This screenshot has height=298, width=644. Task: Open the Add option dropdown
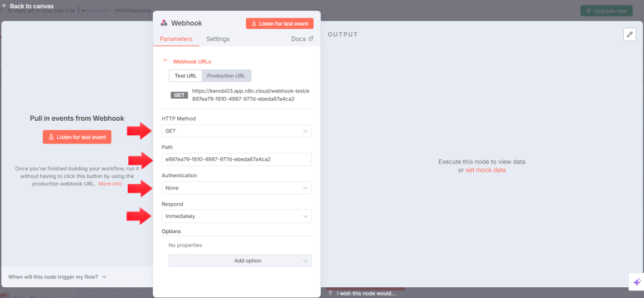240,261
